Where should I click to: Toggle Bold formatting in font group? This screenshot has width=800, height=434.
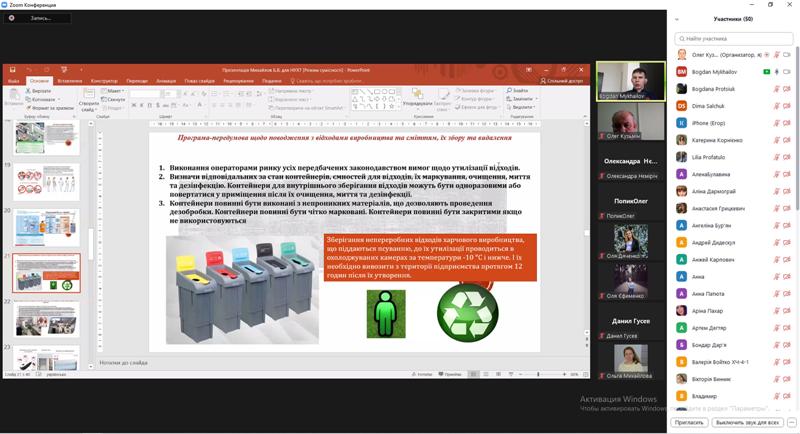(134, 105)
